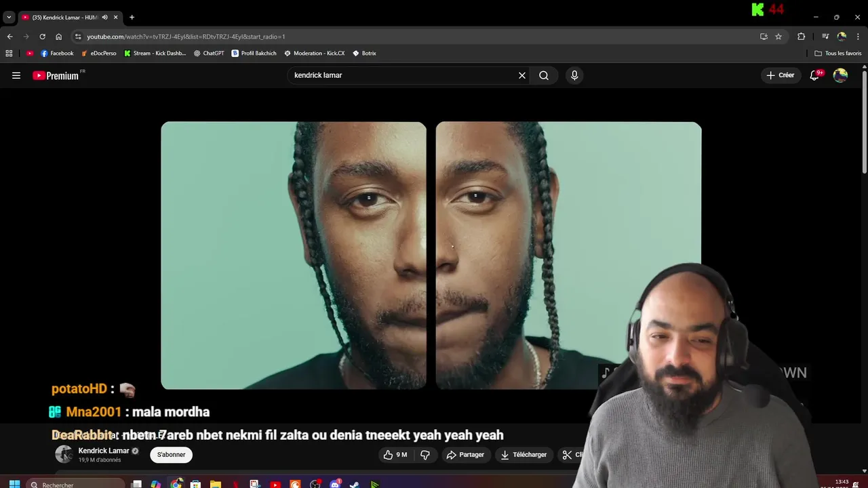Go back with the browser back arrow
This screenshot has height=488, width=868.
pyautogui.click(x=9, y=37)
